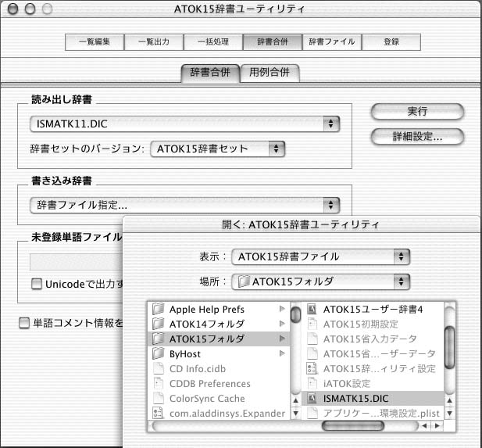Click the ATOK15フォルダ folder icon in list
This screenshot has height=448, width=482.
(x=159, y=339)
